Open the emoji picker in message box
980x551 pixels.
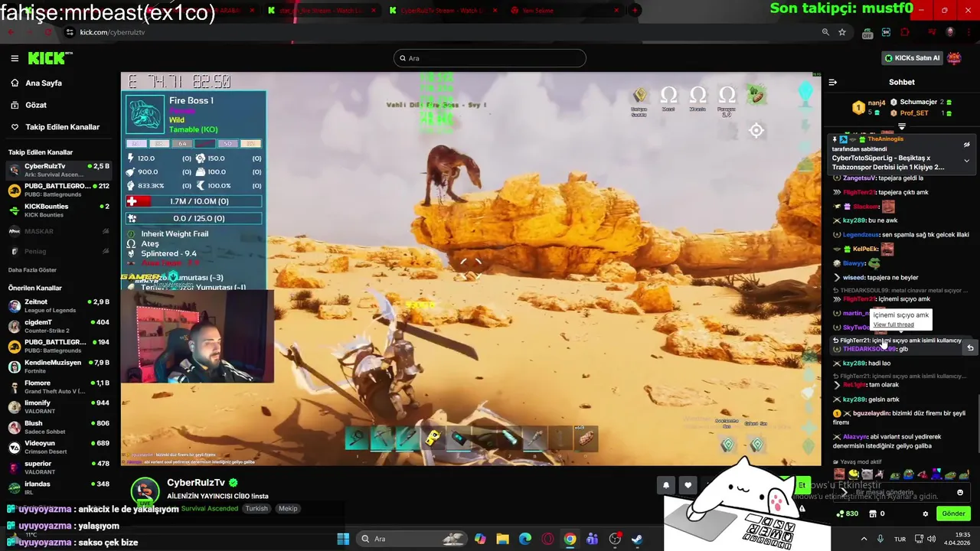click(960, 492)
